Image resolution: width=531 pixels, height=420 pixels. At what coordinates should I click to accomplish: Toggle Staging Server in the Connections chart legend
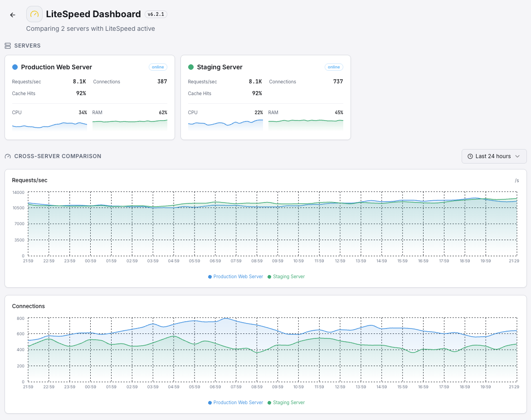pyautogui.click(x=286, y=402)
